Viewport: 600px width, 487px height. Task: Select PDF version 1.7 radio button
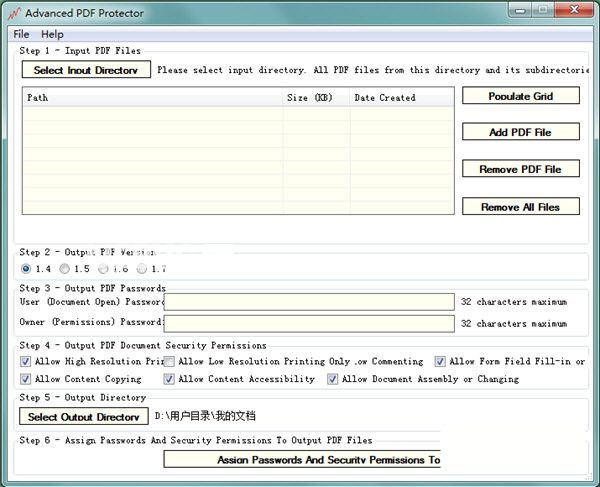tap(142, 269)
